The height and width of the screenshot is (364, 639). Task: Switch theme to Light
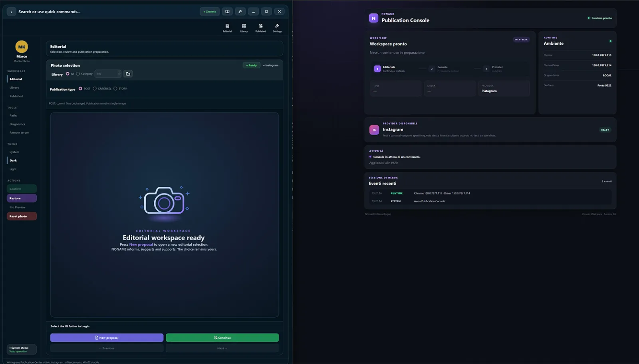(x=13, y=169)
